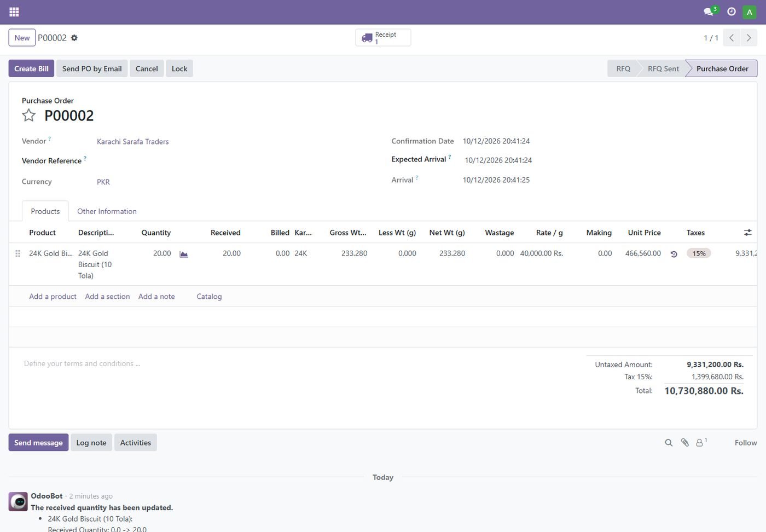This screenshot has width=766, height=532.
Task: Open the Activities chatter button
Action: pos(136,443)
